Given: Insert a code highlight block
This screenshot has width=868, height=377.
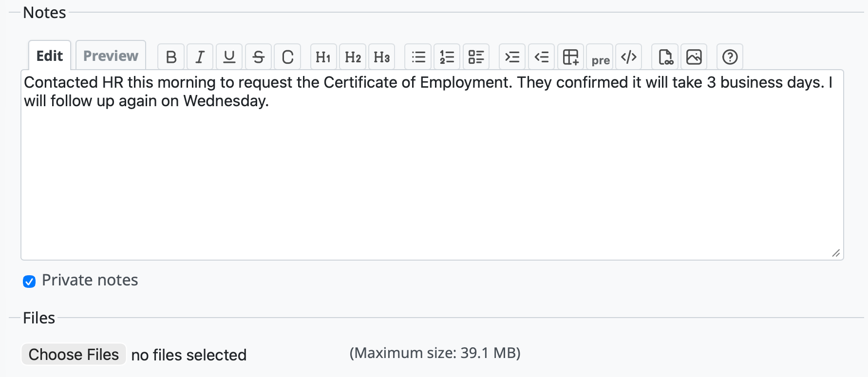Looking at the screenshot, I should tap(629, 57).
